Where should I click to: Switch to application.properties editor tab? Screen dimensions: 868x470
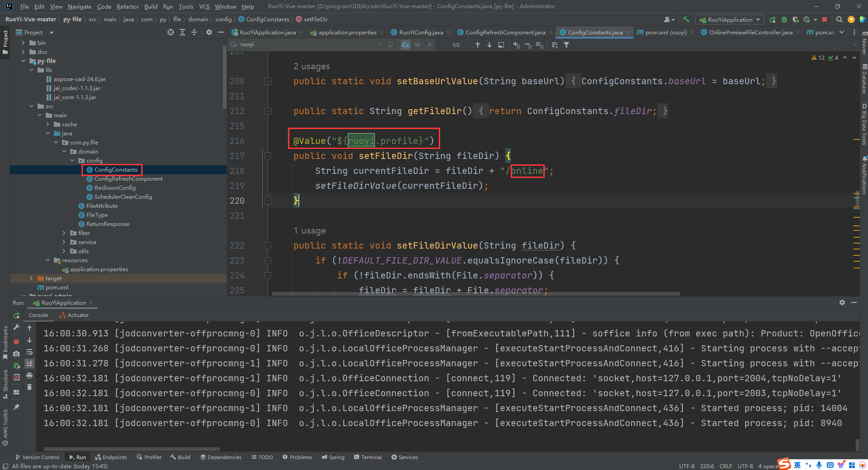click(347, 32)
